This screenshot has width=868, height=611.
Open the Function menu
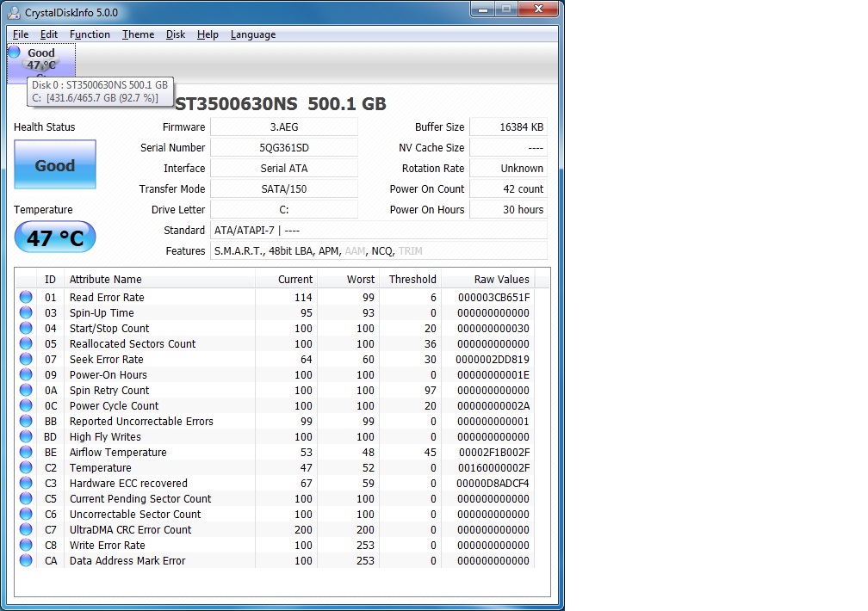pyautogui.click(x=90, y=34)
